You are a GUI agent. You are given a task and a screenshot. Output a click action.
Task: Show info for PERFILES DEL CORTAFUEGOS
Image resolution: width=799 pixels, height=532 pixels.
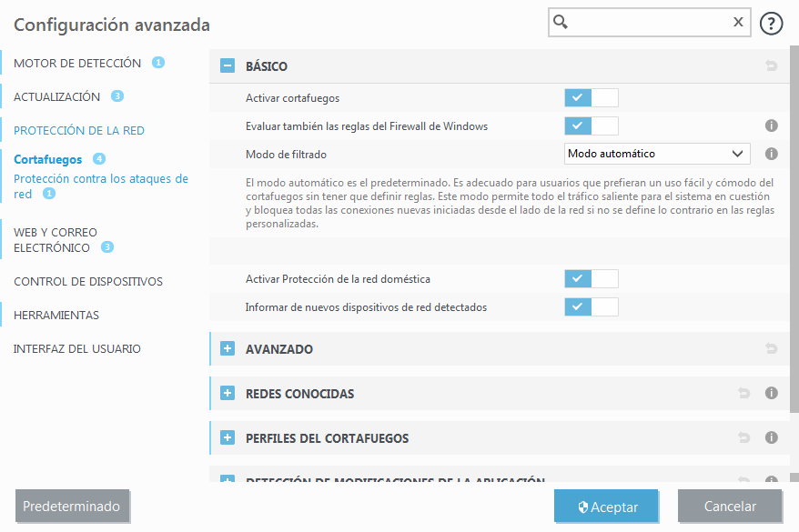click(771, 437)
